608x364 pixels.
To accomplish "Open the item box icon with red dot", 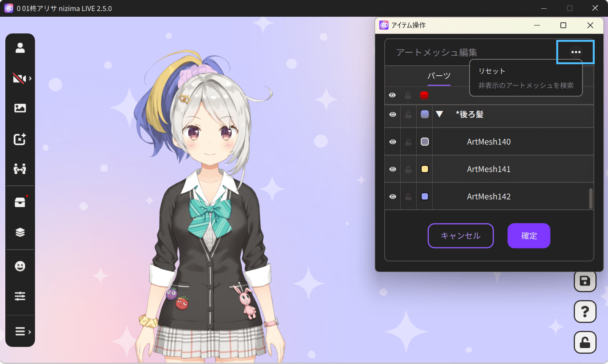I will [20, 202].
